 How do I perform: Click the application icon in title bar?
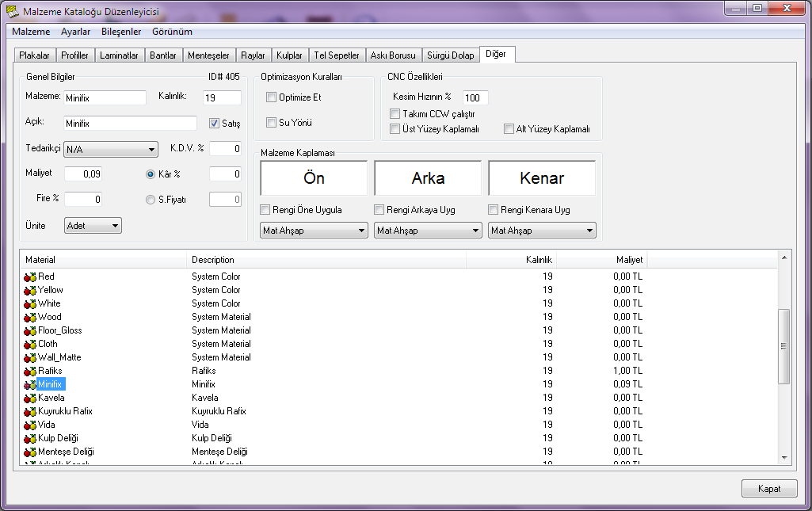point(12,11)
